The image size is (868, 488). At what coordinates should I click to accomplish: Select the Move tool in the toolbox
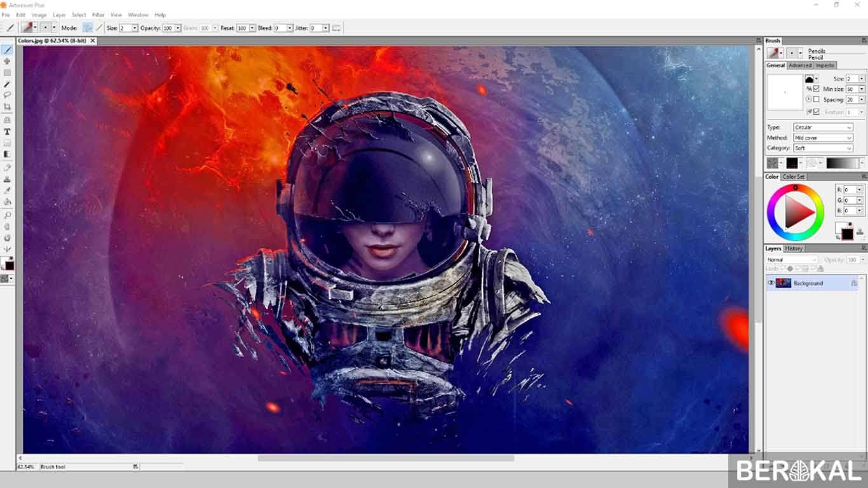tap(7, 61)
